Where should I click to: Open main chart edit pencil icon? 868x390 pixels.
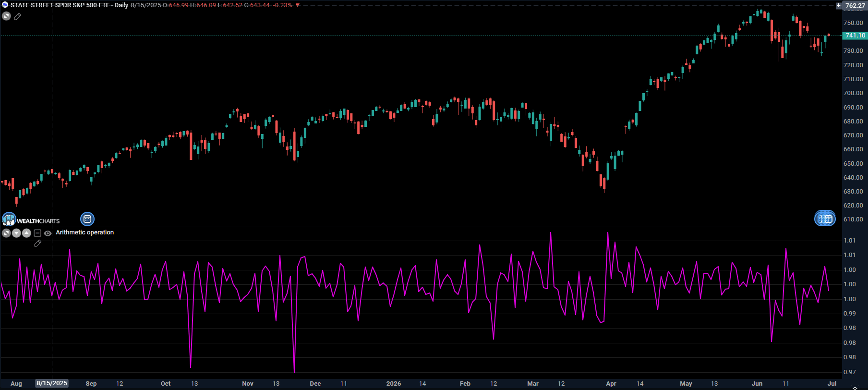click(x=18, y=16)
